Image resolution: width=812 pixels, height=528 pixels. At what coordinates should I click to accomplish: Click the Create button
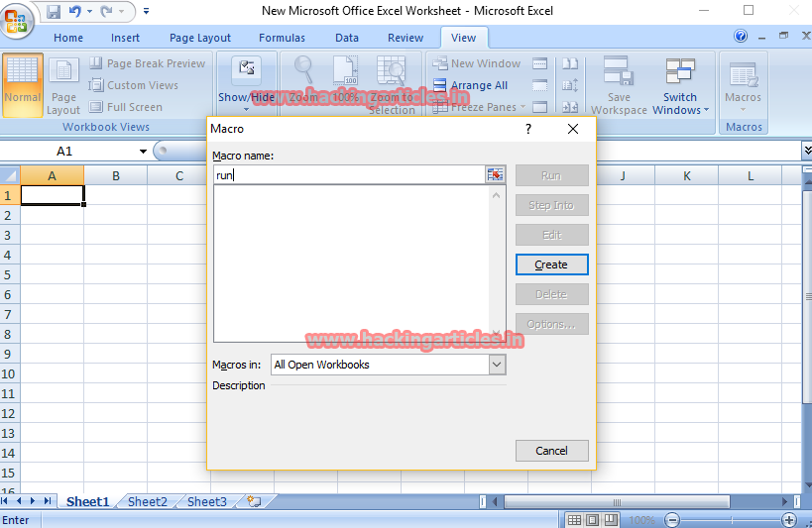coord(551,264)
